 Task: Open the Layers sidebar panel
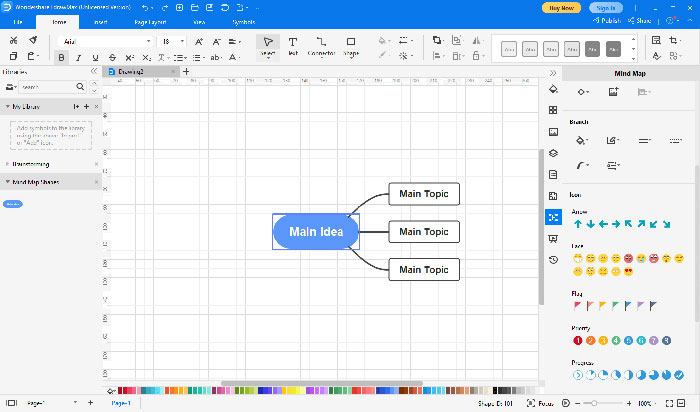pyautogui.click(x=553, y=153)
